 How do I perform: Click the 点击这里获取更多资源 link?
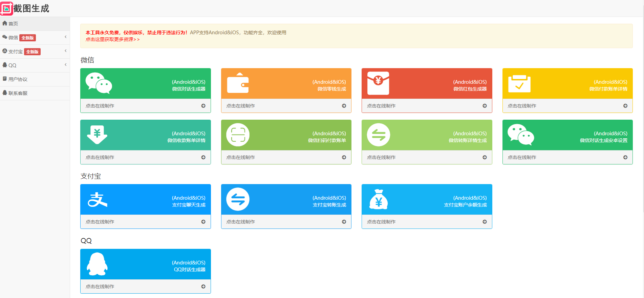pos(112,39)
